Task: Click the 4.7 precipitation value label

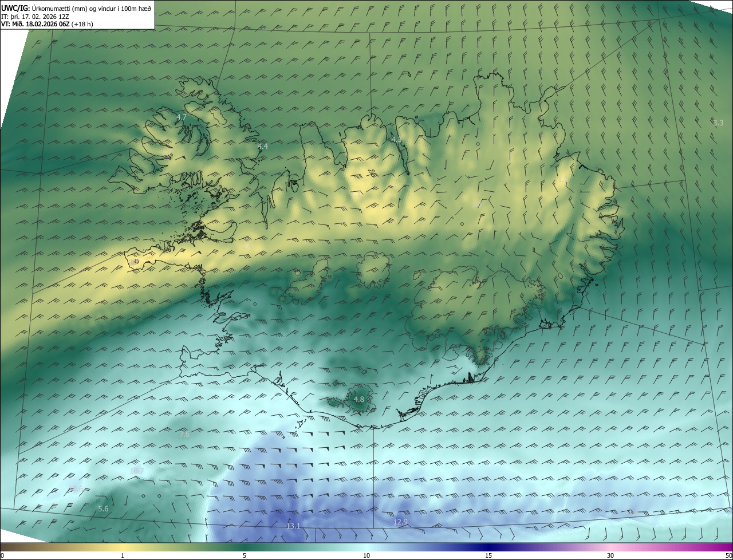Action: (x=182, y=117)
